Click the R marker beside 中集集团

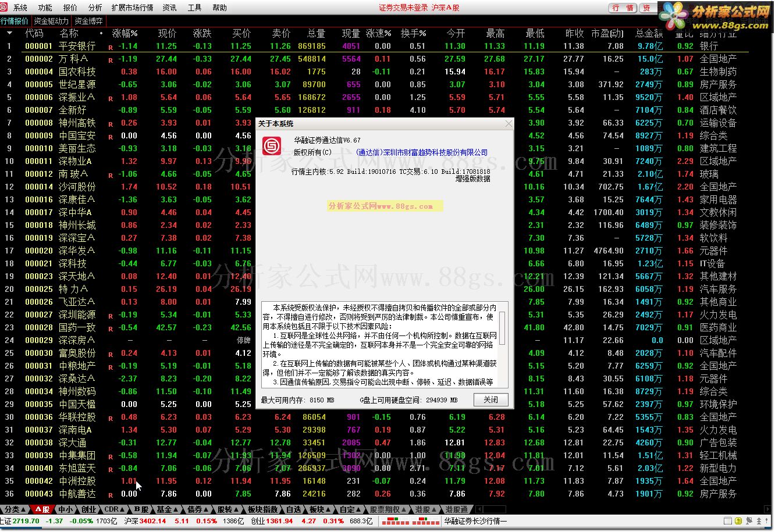[x=111, y=456]
